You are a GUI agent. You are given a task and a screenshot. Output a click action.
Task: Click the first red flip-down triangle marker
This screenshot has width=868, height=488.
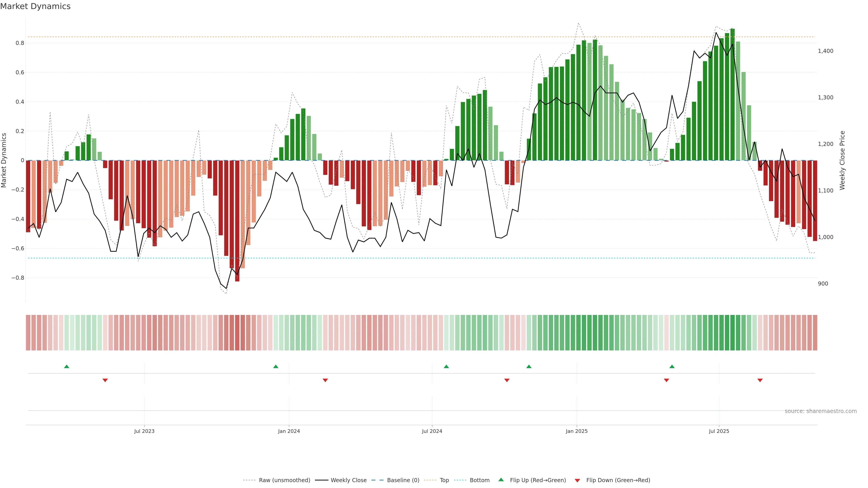pyautogui.click(x=105, y=380)
